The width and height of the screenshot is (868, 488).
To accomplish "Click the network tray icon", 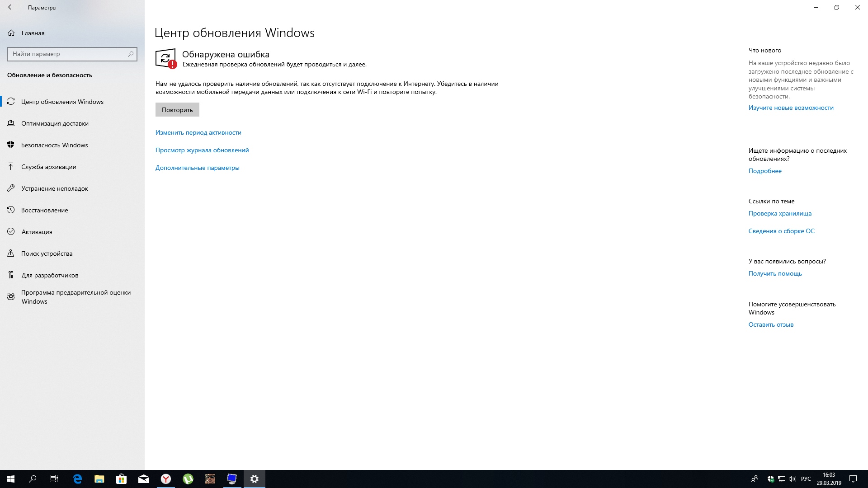I will pos(781,479).
